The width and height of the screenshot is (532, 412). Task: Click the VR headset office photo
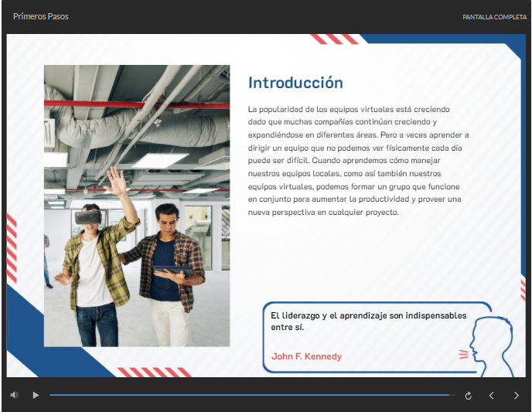[137, 206]
